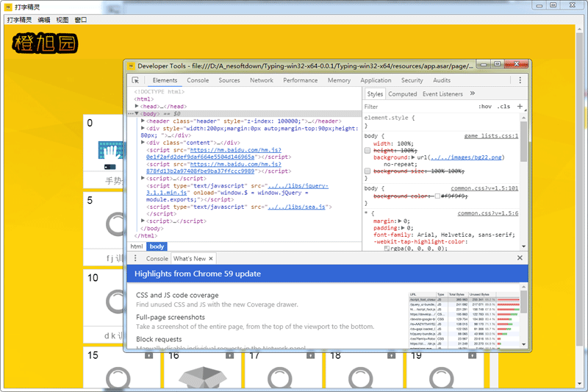The height and width of the screenshot is (392, 588).
Task: Toggle the rgba tap-highlight color swatch
Action: pos(387,249)
